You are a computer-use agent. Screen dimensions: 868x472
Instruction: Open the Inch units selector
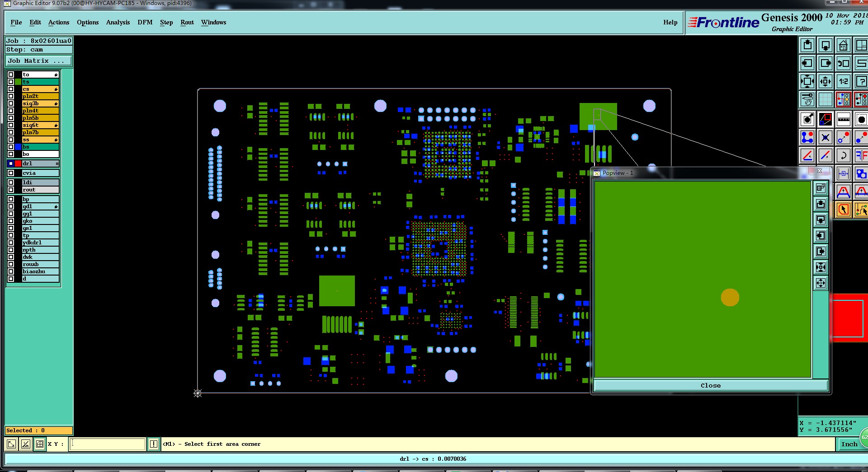click(x=849, y=444)
